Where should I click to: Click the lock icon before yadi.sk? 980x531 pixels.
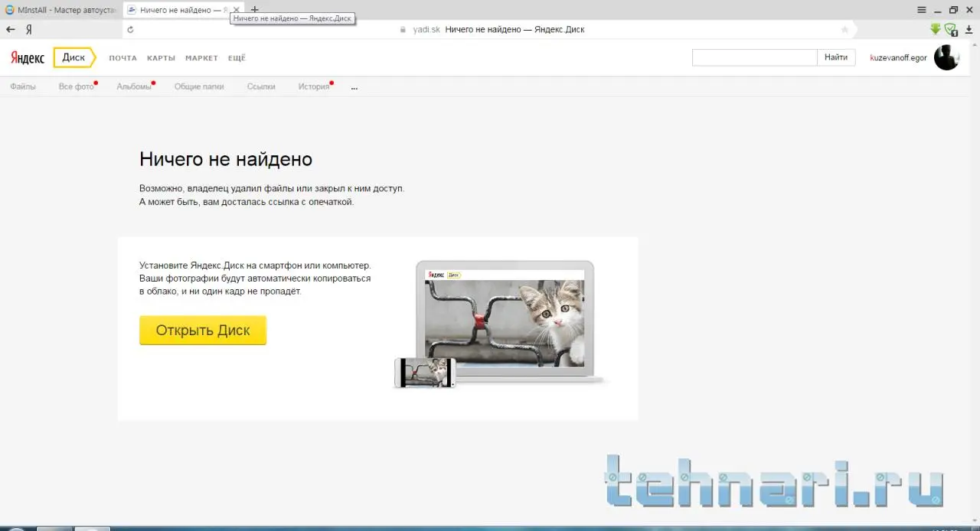402,30
